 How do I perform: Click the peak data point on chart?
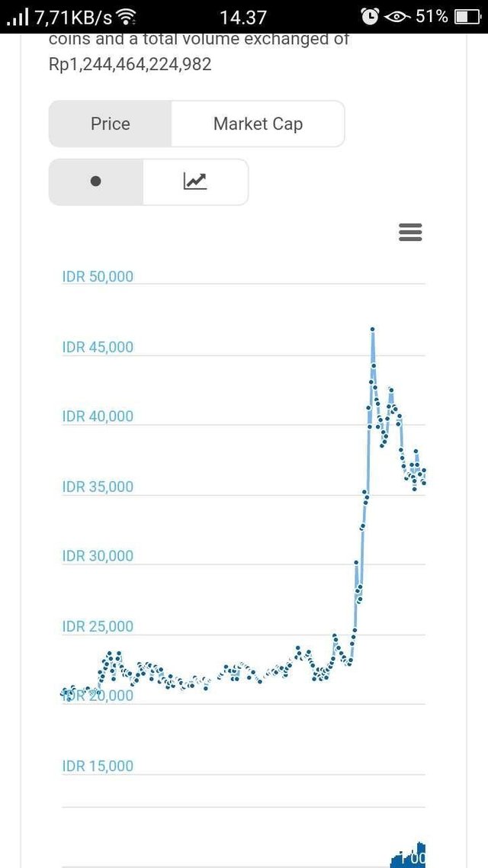click(x=373, y=330)
